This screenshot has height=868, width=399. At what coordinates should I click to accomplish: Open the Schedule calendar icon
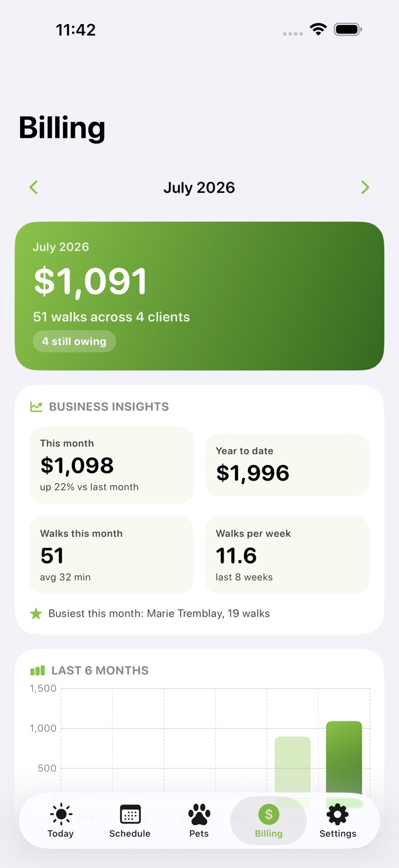click(x=130, y=815)
